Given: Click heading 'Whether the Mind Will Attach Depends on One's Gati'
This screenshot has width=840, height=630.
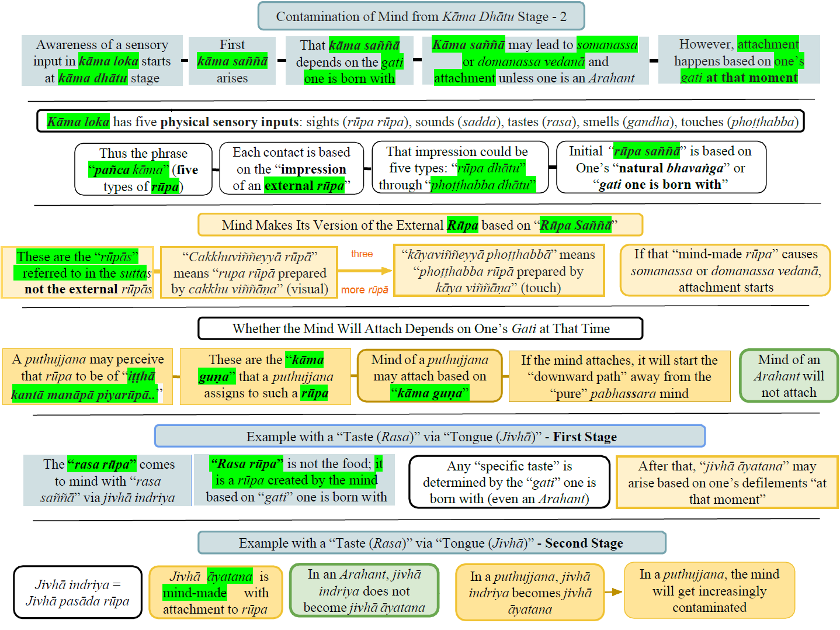Looking at the screenshot, I should tap(421, 328).
